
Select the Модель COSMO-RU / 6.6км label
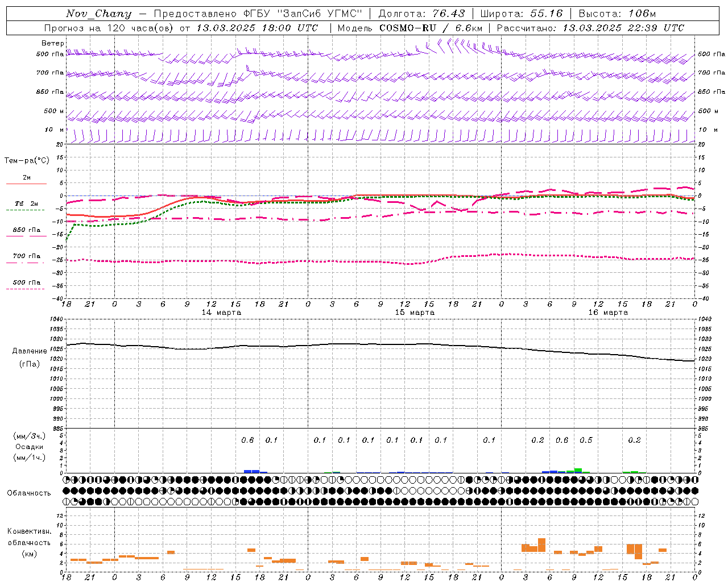point(410,28)
